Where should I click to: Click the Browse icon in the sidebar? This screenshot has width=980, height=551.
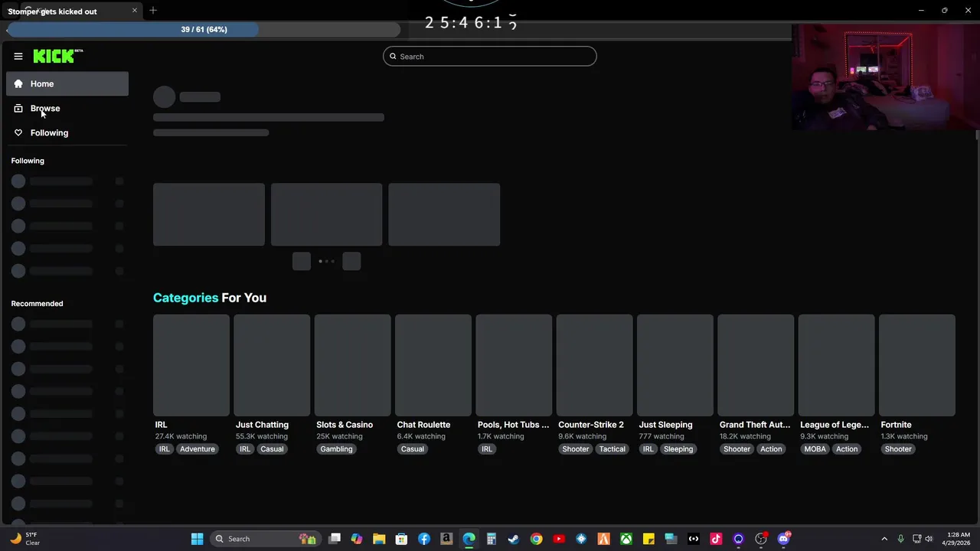click(x=18, y=108)
